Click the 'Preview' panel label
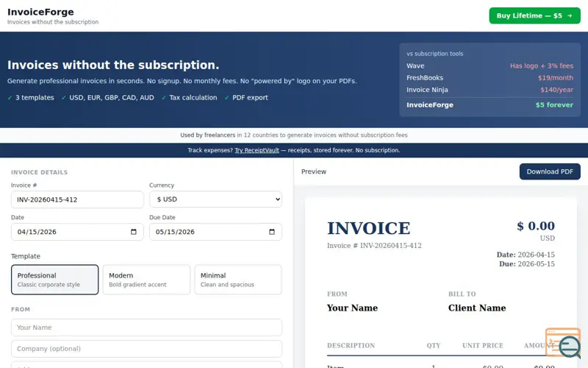The height and width of the screenshot is (368, 588). (x=314, y=171)
